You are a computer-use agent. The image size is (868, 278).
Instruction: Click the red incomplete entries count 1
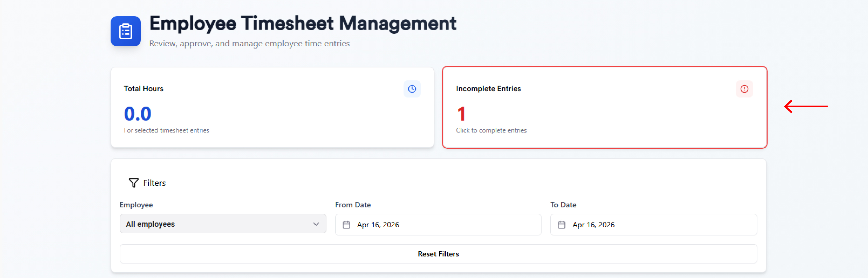pyautogui.click(x=461, y=114)
